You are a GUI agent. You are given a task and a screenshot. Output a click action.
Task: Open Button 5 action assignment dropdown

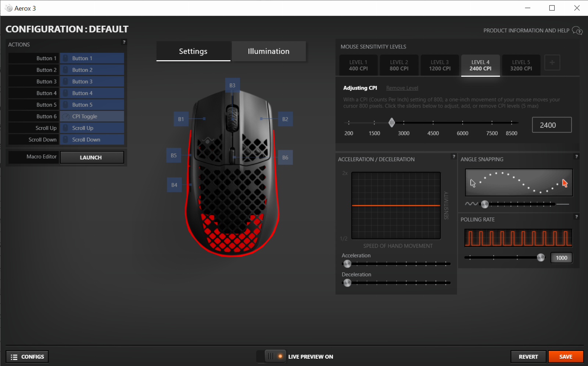[x=92, y=105]
